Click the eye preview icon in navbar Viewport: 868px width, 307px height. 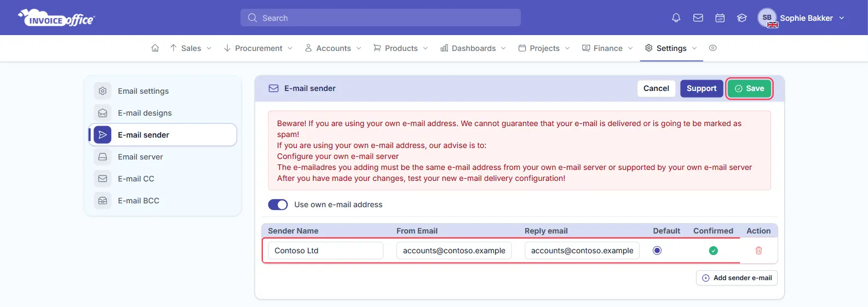tap(712, 48)
